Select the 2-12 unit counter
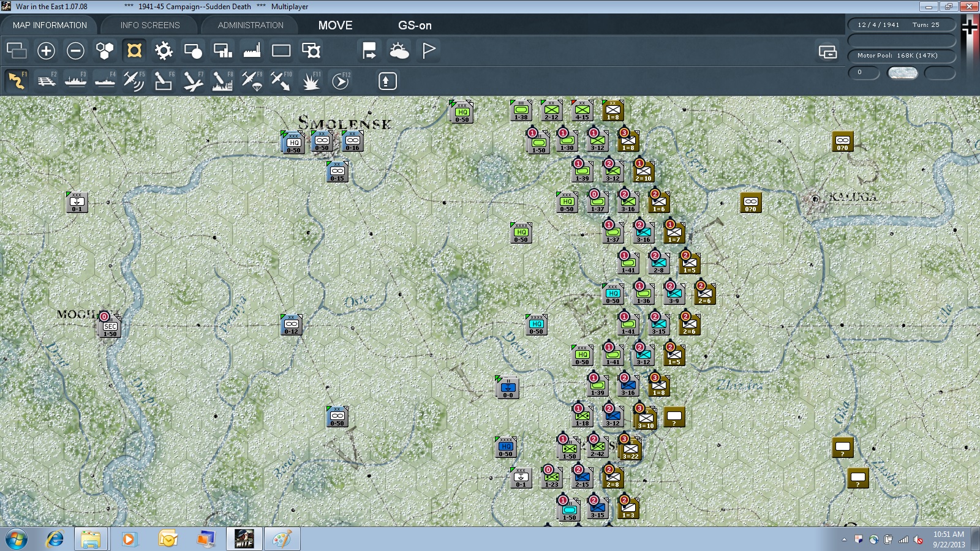The image size is (980, 551). click(x=551, y=111)
